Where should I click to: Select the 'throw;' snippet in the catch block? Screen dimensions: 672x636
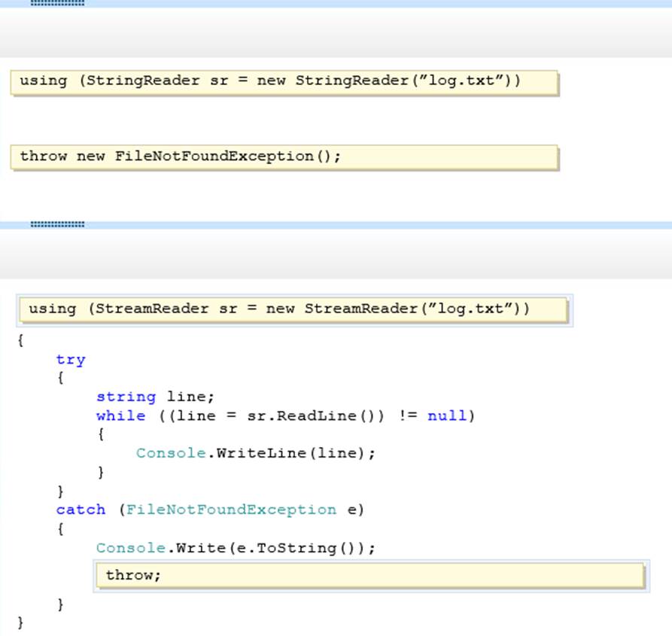pyautogui.click(x=369, y=576)
